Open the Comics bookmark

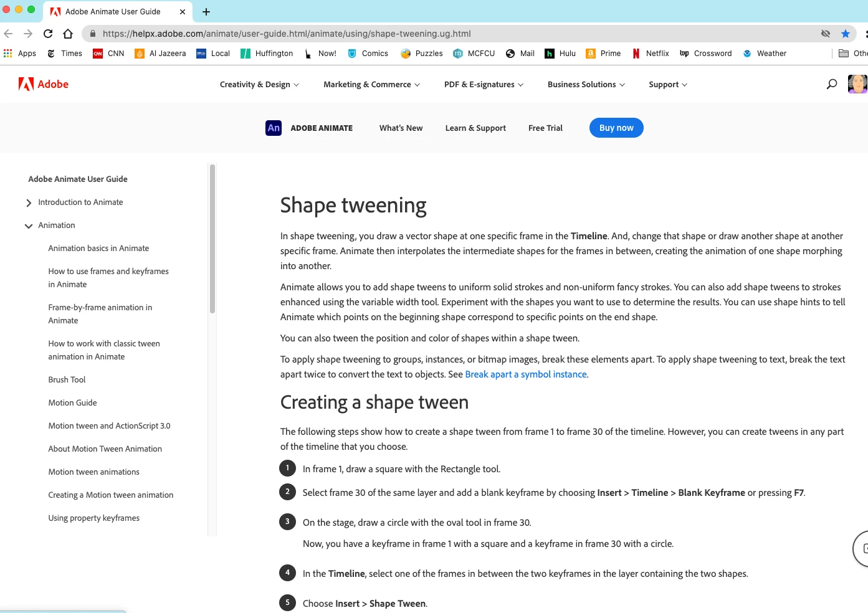[368, 54]
